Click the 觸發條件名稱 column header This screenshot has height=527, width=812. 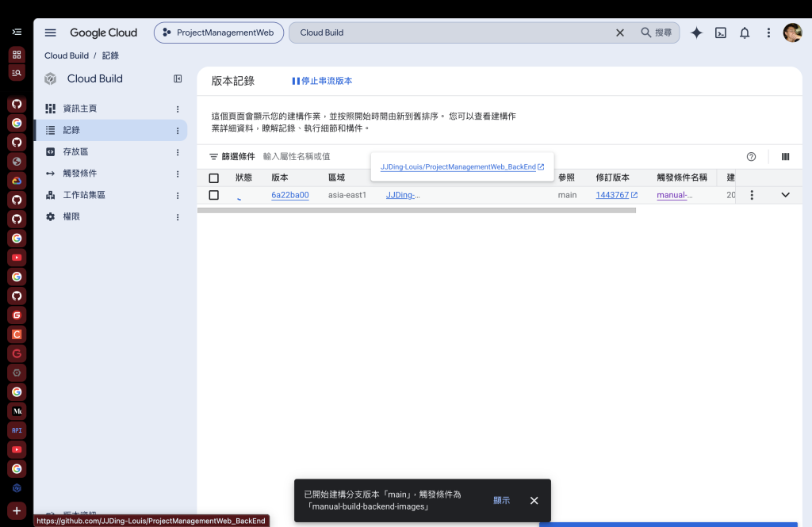coord(682,178)
